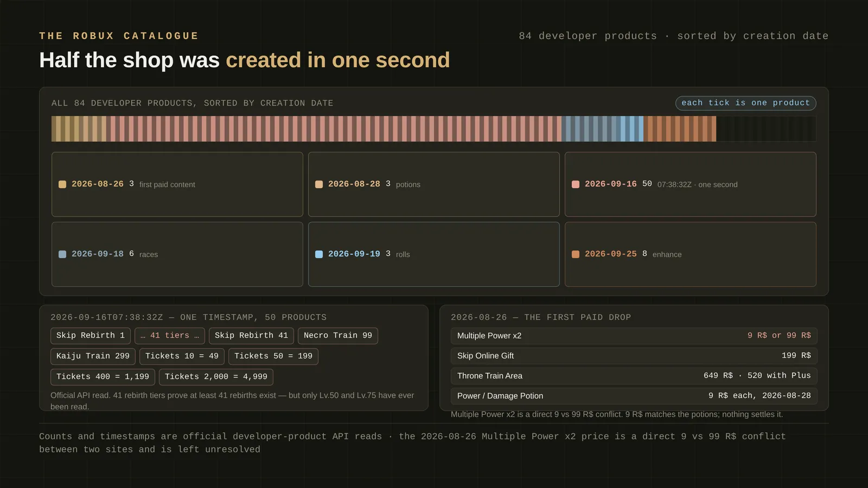The height and width of the screenshot is (488, 868).
Task: Click the 2026-09-16 pink color swatch
Action: tap(576, 184)
